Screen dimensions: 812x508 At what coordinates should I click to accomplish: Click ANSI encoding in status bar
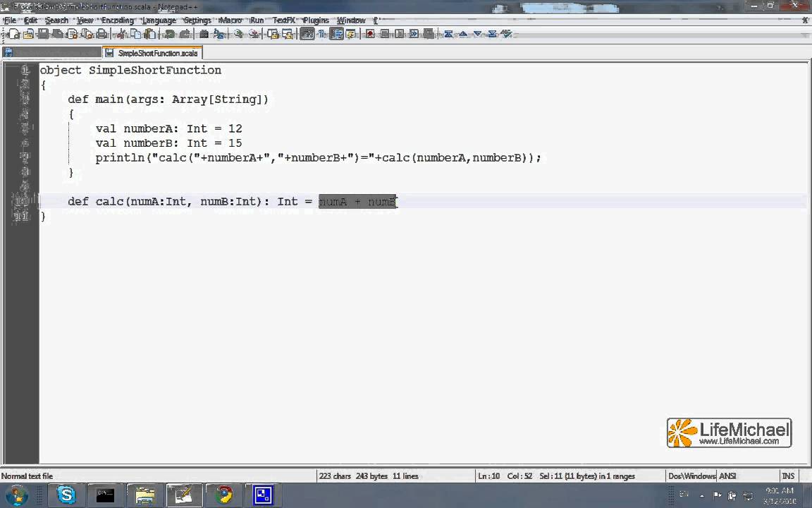click(727, 476)
